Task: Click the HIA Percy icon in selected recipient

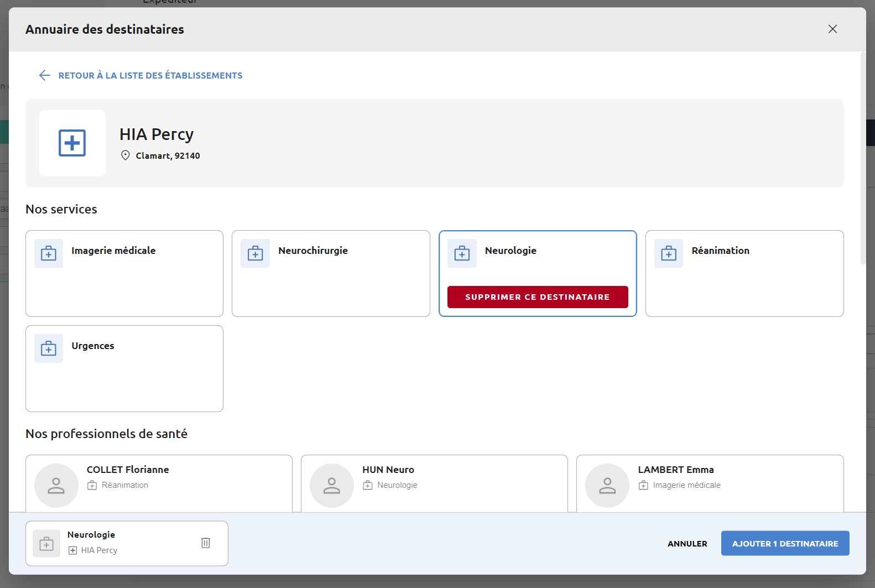Action: [72, 550]
